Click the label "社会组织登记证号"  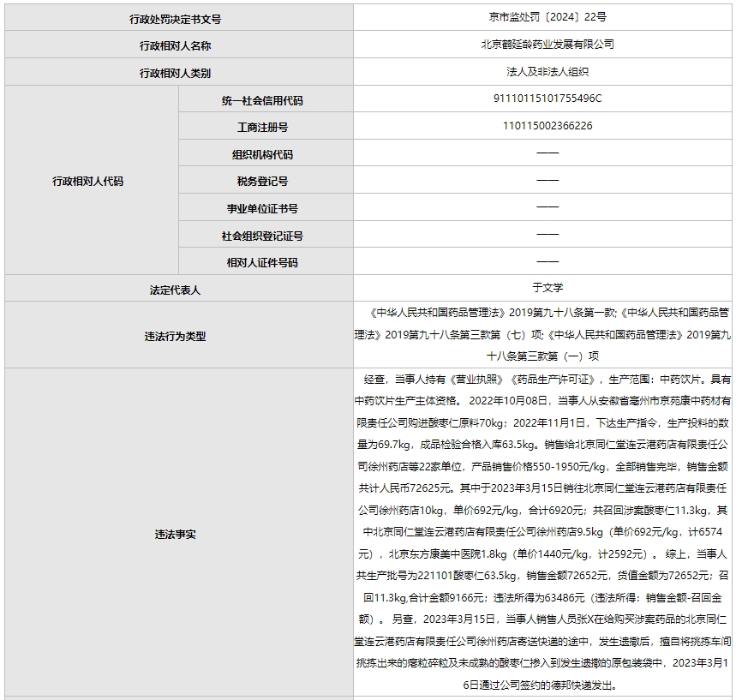point(262,236)
